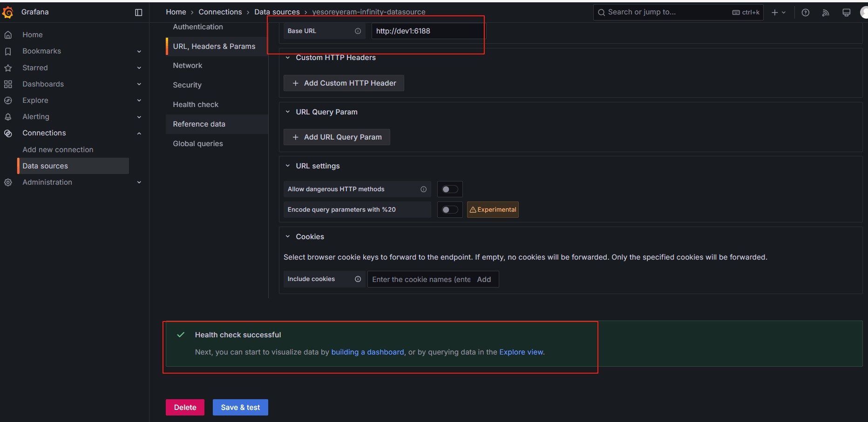Viewport: 868px width, 422px height.
Task: Collapse the URL Query Param section
Action: [288, 112]
